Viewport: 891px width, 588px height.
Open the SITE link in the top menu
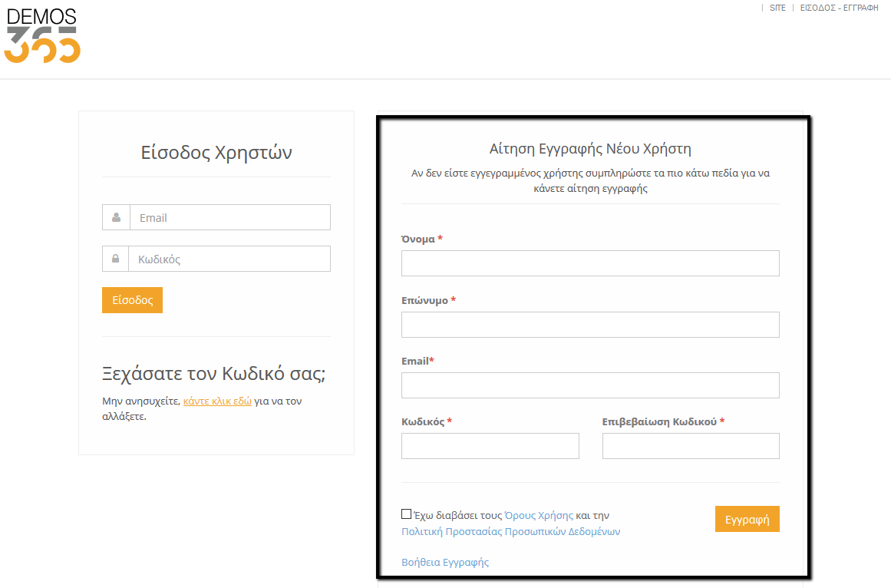click(x=777, y=8)
